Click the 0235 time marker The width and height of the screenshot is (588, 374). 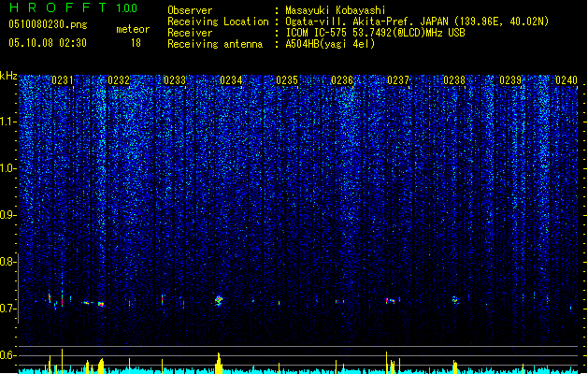(287, 80)
